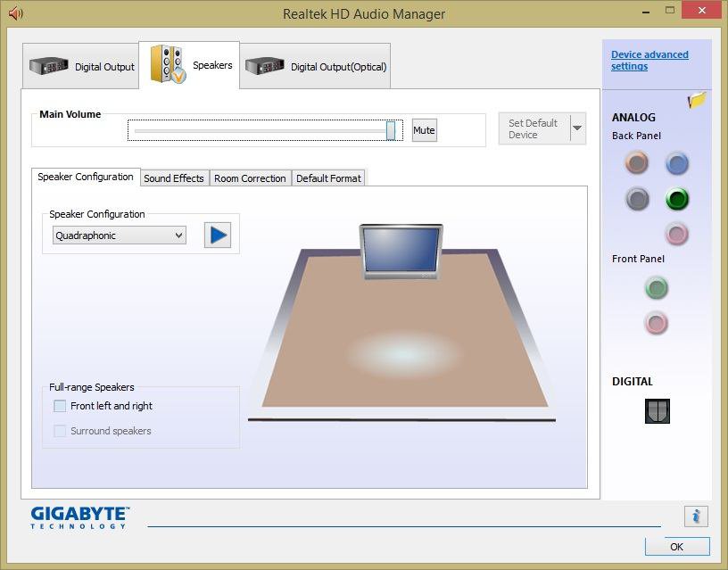Open the information icon near bottom right
Screen dimensions: 728x570
point(696,516)
